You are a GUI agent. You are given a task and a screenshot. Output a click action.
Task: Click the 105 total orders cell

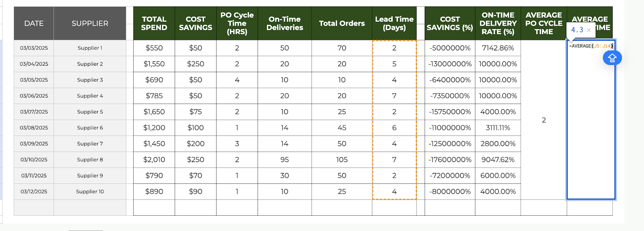342,160
